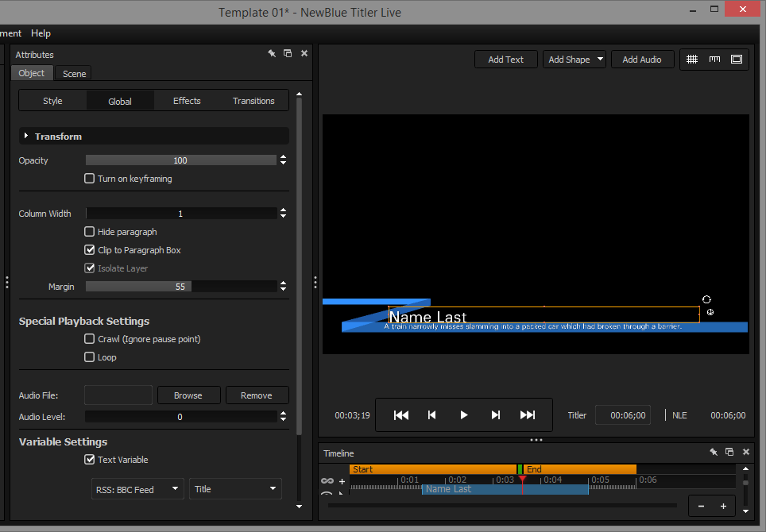Undock the Timeline panel
The image size is (766, 532).
[x=729, y=453]
